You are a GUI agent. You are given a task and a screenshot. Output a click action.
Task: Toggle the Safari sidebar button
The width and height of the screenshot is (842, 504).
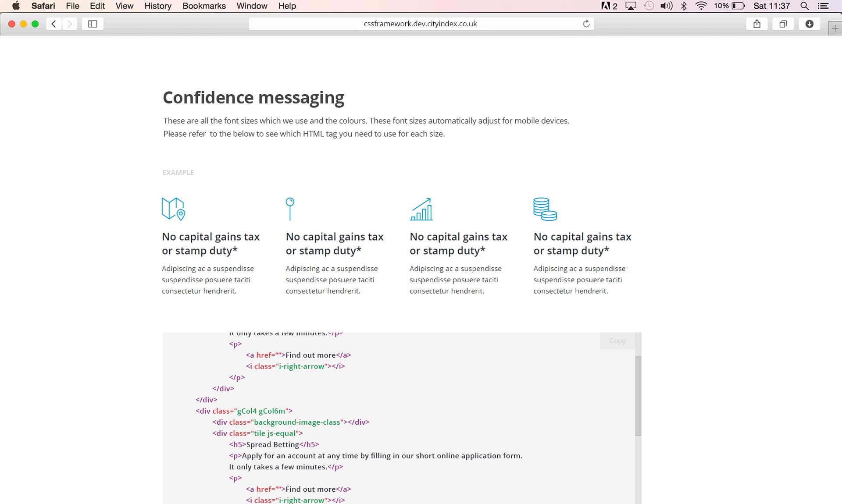coord(93,24)
